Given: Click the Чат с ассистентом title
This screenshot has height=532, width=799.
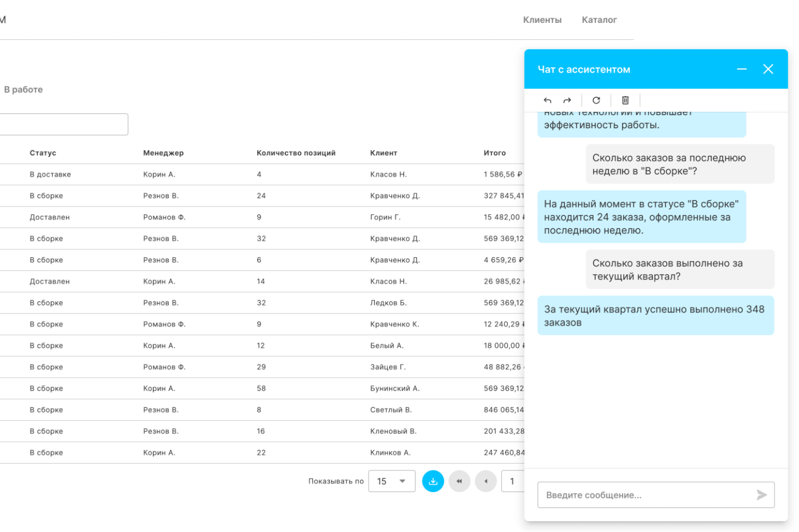Looking at the screenshot, I should [x=584, y=70].
